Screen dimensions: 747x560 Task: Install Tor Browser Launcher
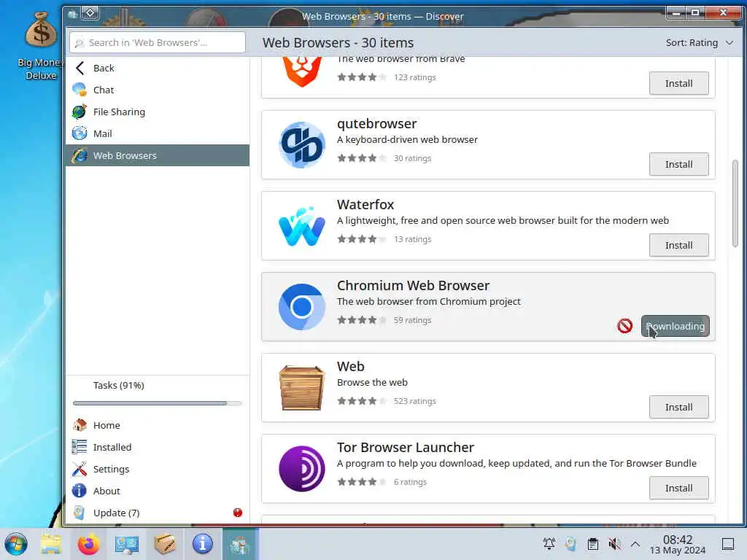pos(678,488)
